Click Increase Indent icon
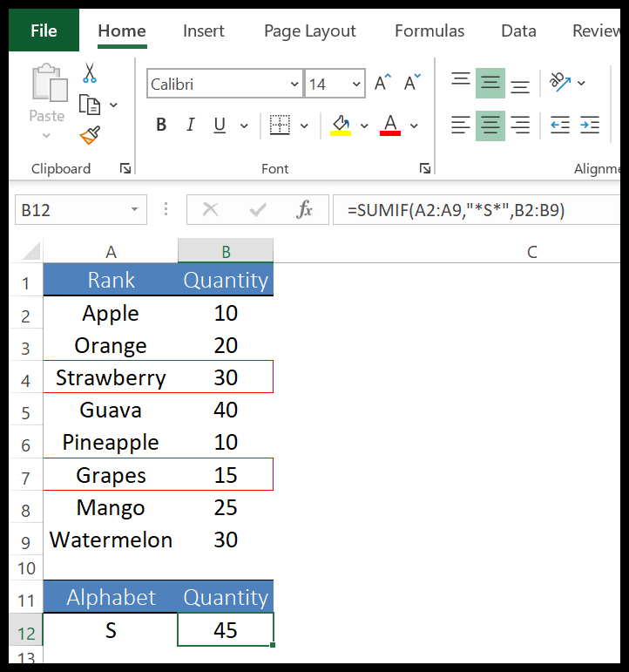The height and width of the screenshot is (672, 629). [590, 126]
